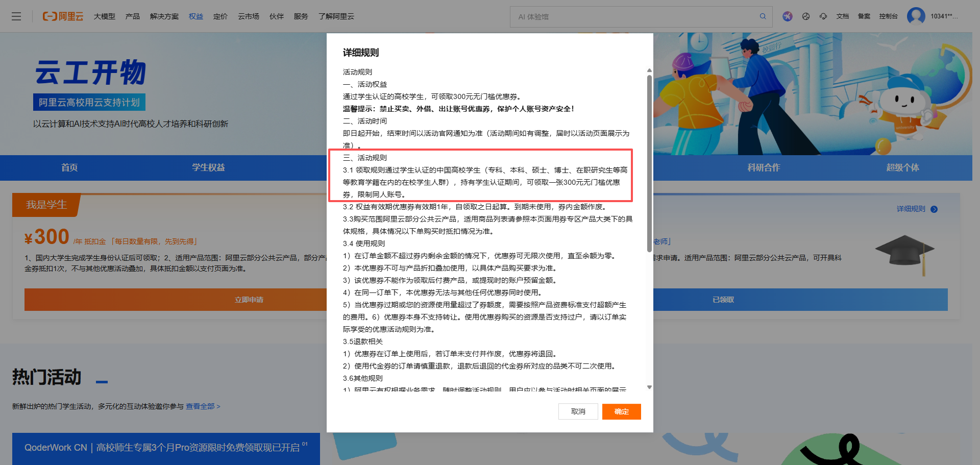Click the globe language icon
Screen dimensions: 980x465
[x=806, y=16]
